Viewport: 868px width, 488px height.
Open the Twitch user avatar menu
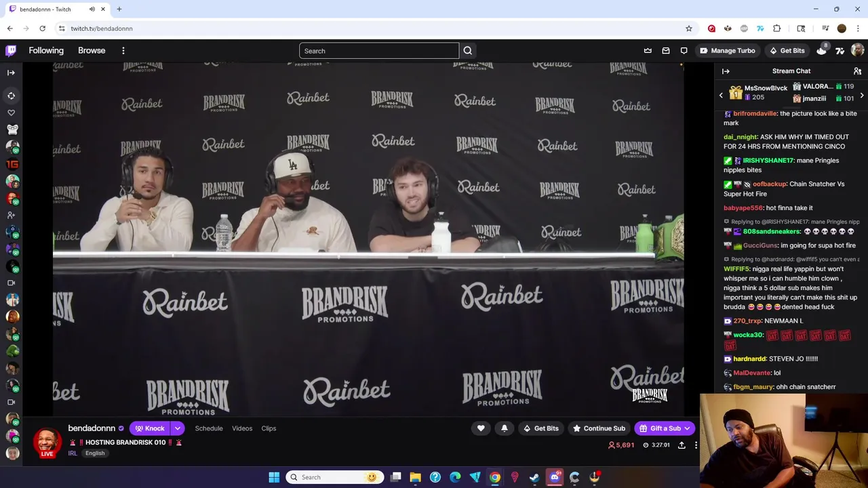click(857, 51)
